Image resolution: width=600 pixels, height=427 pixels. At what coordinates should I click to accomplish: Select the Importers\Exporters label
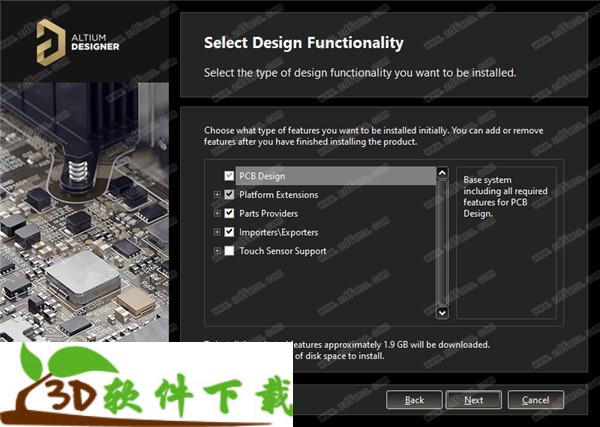click(x=279, y=232)
